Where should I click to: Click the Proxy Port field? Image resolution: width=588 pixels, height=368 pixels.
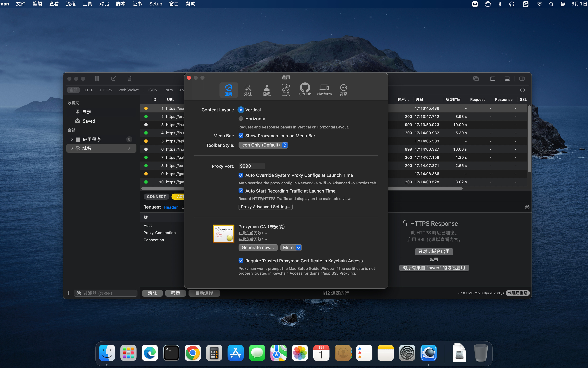252,166
